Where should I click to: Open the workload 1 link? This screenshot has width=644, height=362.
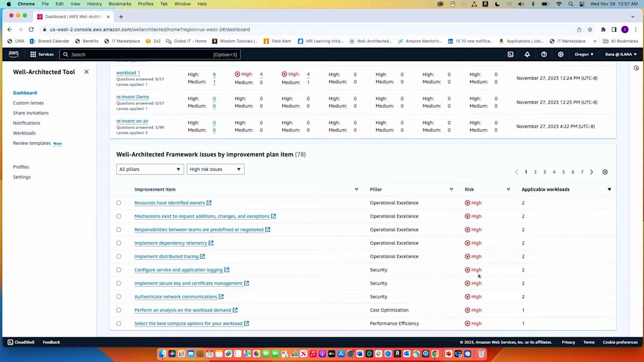[128, 73]
